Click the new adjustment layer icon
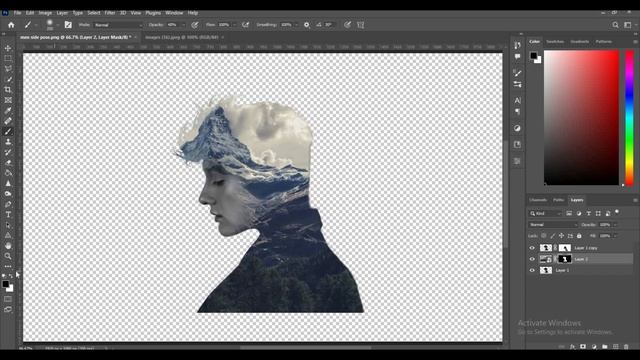640x360 pixels. [x=594, y=347]
